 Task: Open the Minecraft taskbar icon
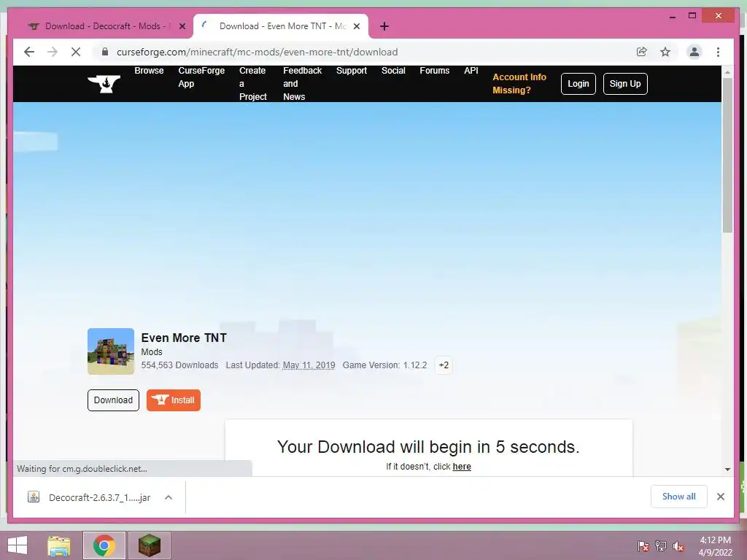(x=149, y=545)
